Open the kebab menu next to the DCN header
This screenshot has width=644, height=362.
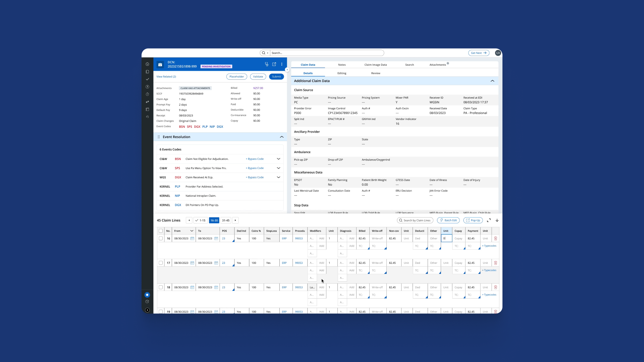pyautogui.click(x=282, y=64)
